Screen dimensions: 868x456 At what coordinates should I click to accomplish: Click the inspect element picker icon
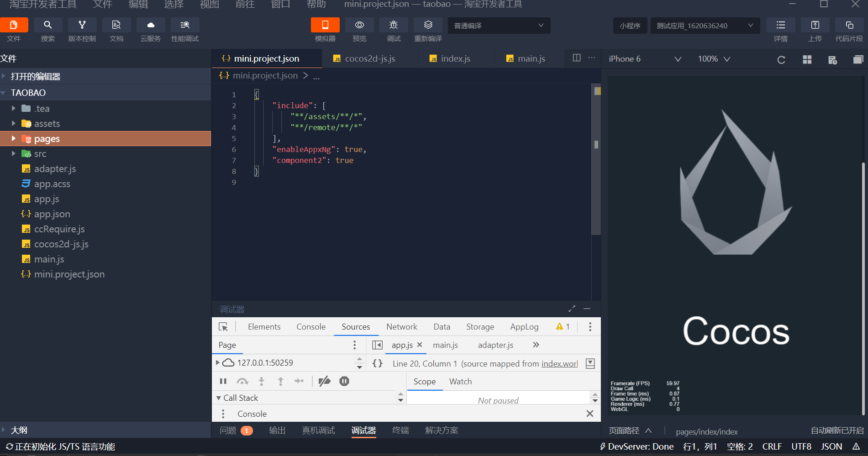pos(223,327)
